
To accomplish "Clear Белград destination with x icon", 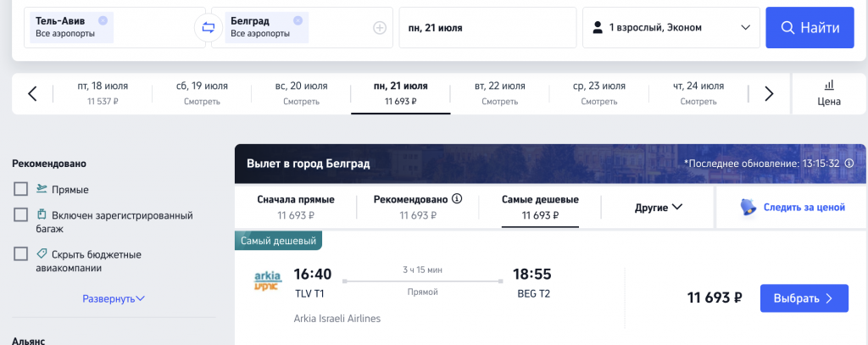I will [298, 20].
